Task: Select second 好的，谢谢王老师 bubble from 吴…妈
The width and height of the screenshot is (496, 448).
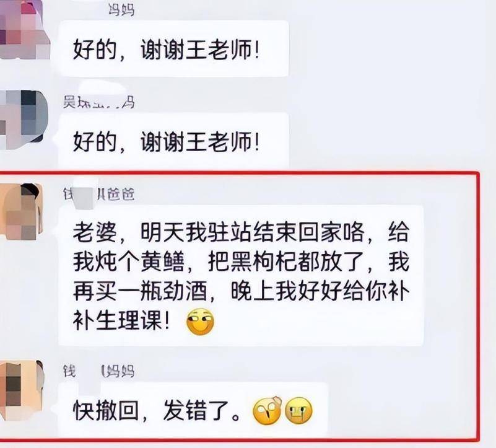Action: tap(173, 140)
